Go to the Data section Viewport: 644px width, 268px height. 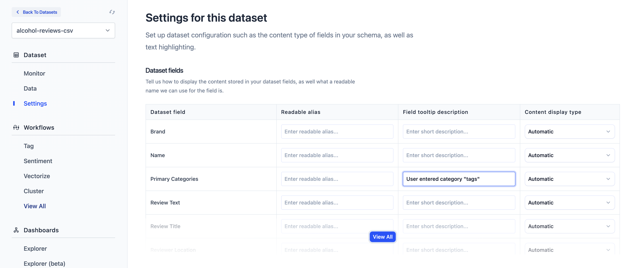tap(30, 88)
